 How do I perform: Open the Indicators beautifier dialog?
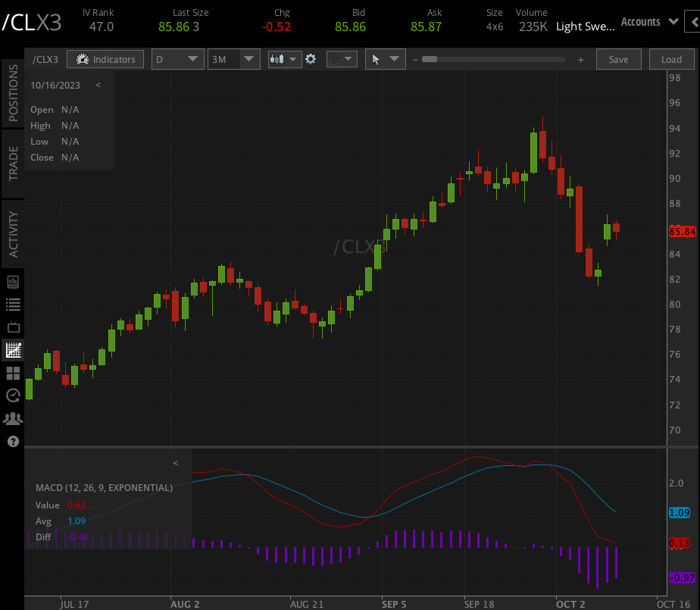pyautogui.click(x=105, y=59)
